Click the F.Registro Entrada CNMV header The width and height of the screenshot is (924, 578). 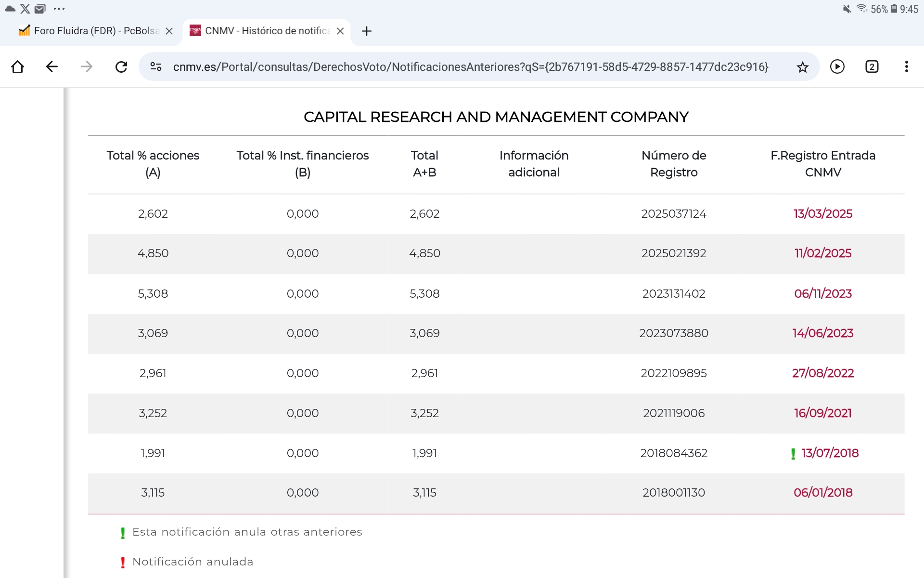(x=823, y=164)
